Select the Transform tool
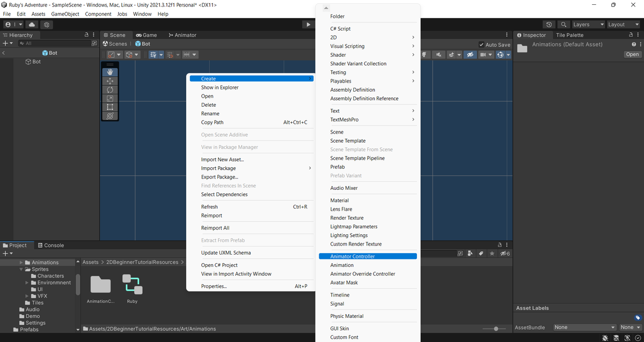The image size is (644, 342). [x=110, y=116]
